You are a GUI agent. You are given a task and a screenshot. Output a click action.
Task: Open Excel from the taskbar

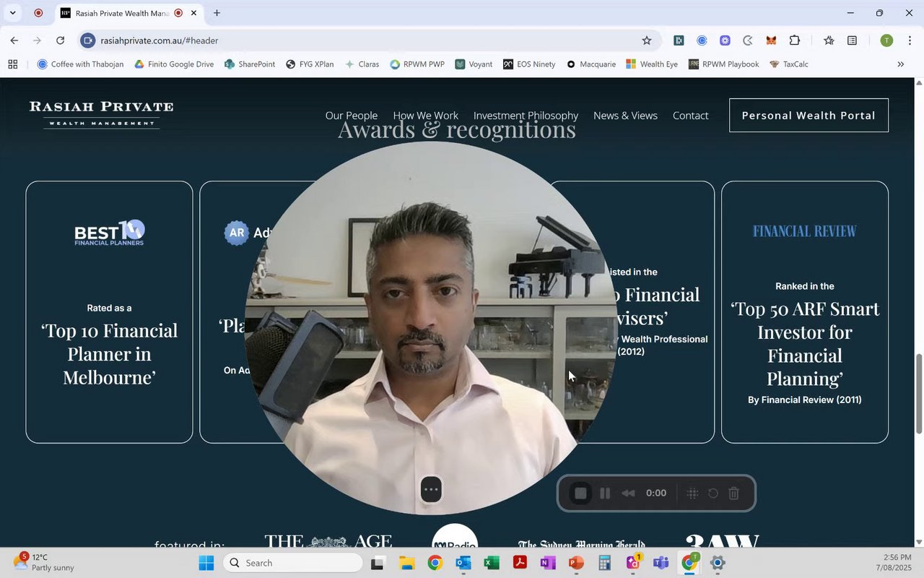(492, 563)
